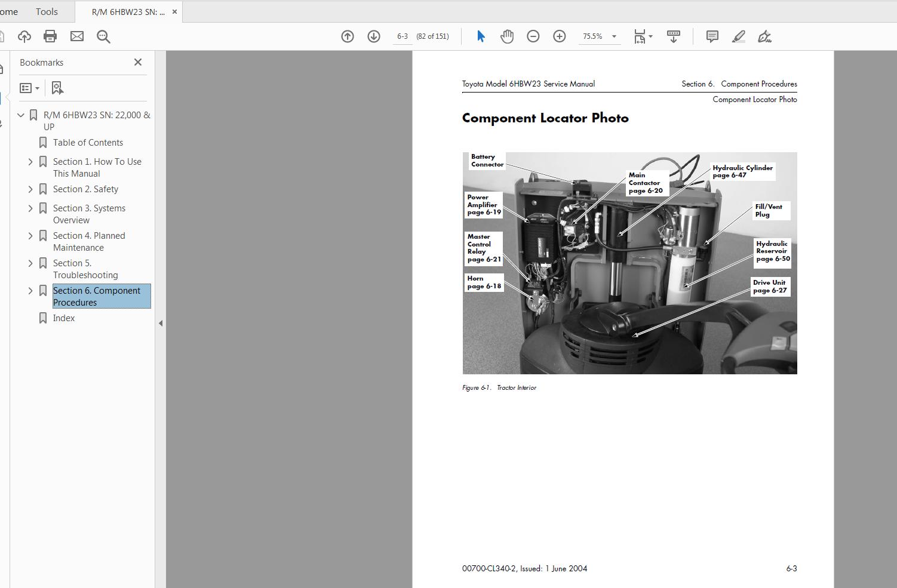Image resolution: width=897 pixels, height=588 pixels.
Task: Email the document using the envelope icon
Action: [x=76, y=36]
